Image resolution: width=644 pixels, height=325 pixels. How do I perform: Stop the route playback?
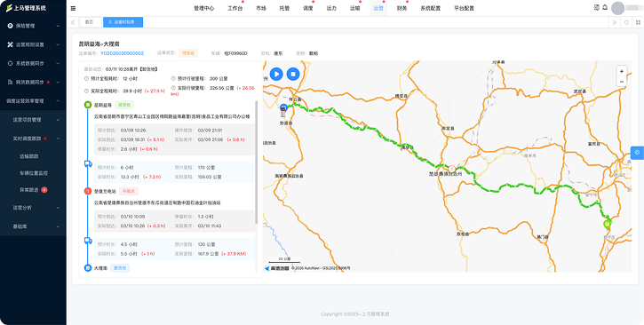pos(293,74)
